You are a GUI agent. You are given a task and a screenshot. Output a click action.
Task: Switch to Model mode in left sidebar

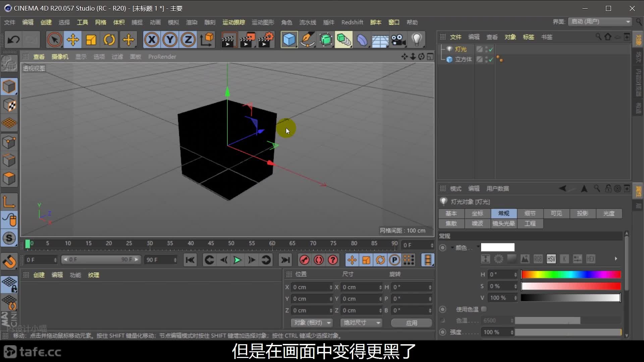coord(9,87)
